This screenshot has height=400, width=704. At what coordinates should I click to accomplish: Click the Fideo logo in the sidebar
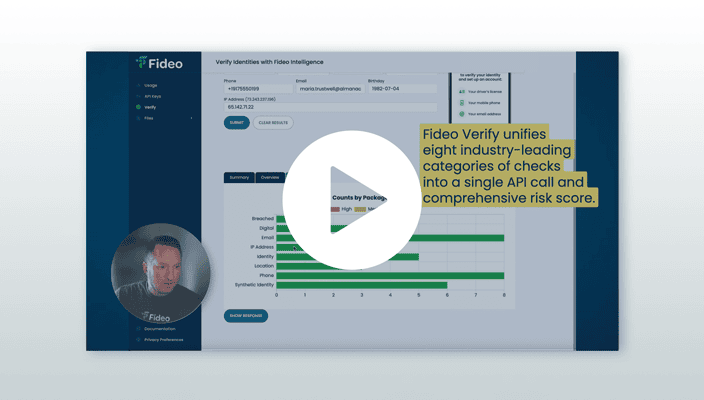coord(159,63)
